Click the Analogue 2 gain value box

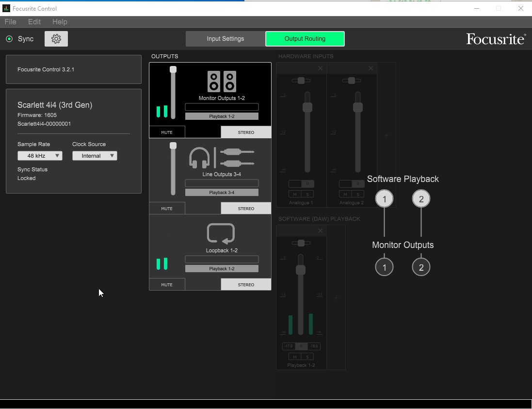pyautogui.click(x=357, y=183)
